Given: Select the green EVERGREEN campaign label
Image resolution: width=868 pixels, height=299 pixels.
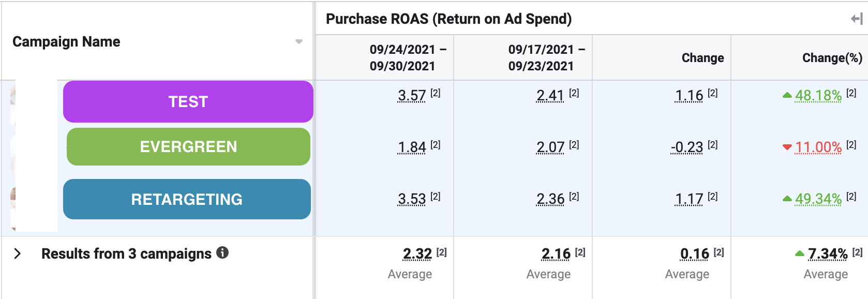Looking at the screenshot, I should click(x=188, y=147).
